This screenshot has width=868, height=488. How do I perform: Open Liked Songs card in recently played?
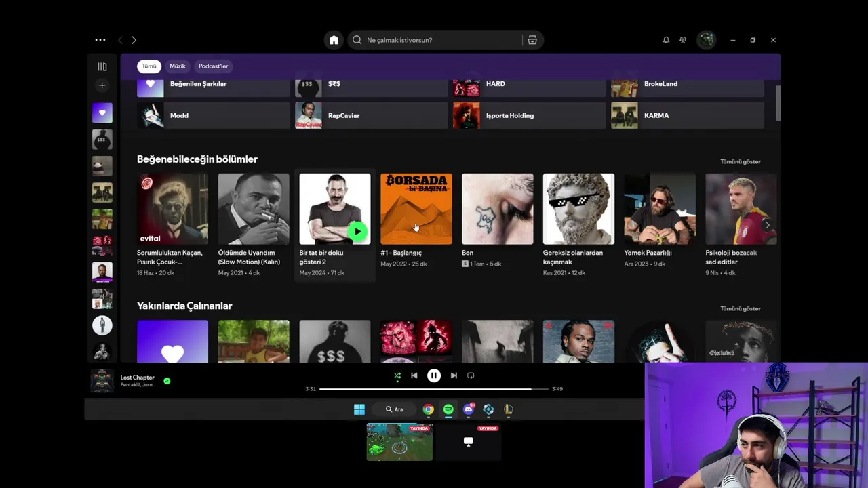point(172,342)
